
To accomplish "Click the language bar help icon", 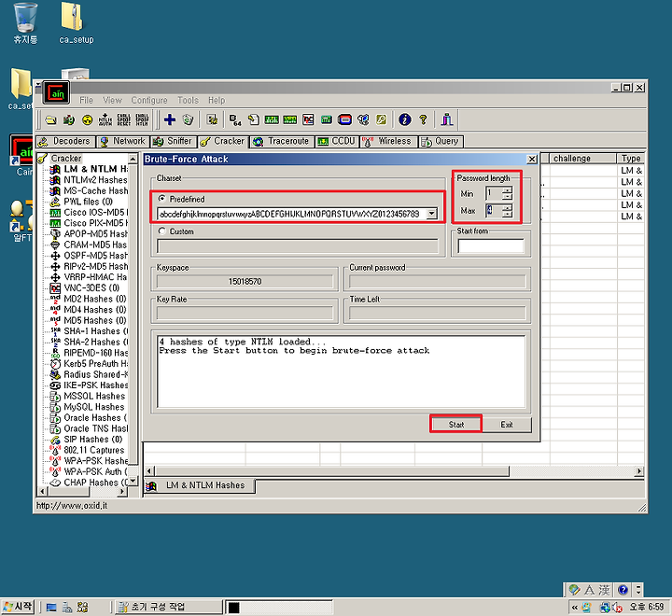I will click(x=623, y=590).
